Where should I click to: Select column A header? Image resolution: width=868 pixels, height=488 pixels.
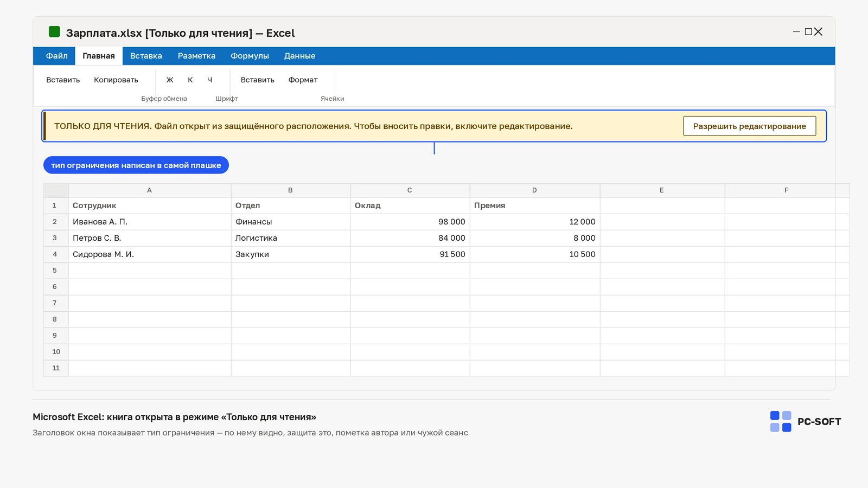150,190
